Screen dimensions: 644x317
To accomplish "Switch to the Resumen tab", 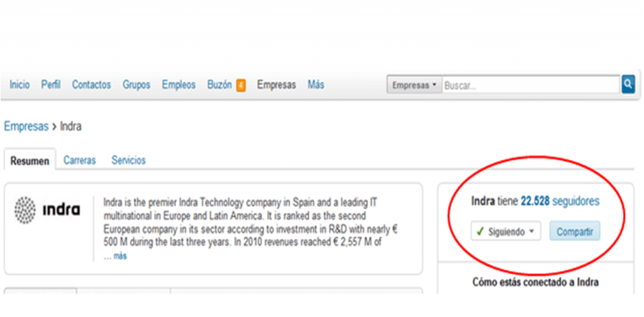I will [x=30, y=160].
